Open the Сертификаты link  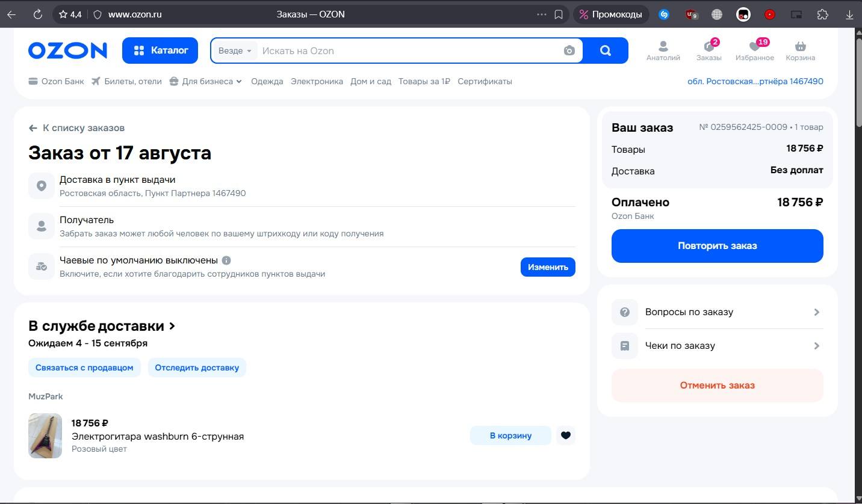tap(485, 81)
